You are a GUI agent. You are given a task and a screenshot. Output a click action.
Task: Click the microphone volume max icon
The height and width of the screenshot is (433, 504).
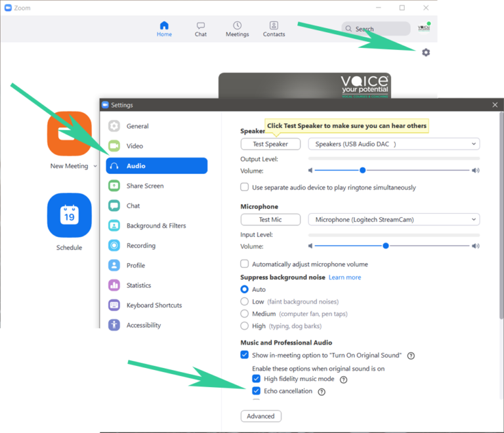coord(475,246)
